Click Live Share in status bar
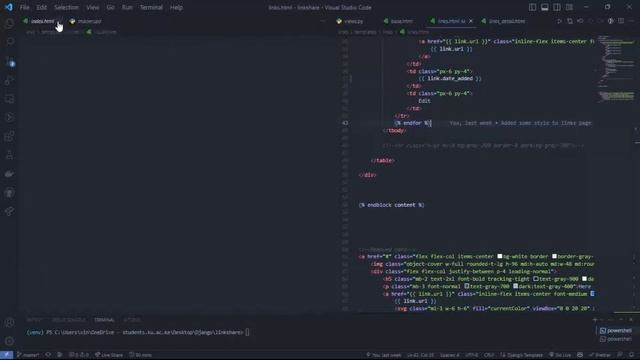This screenshot has height=360, width=640. coord(109,355)
